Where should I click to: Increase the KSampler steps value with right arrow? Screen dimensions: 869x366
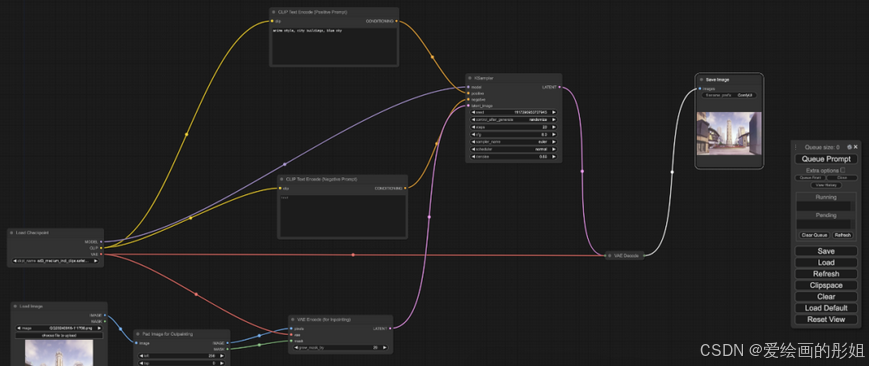(554, 127)
